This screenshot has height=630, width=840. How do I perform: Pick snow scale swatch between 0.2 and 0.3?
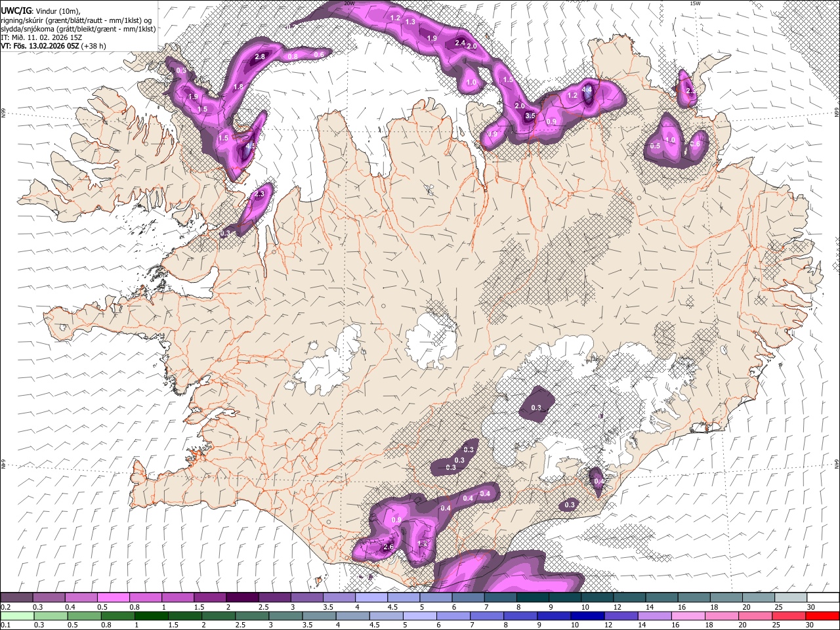pyautogui.click(x=16, y=598)
